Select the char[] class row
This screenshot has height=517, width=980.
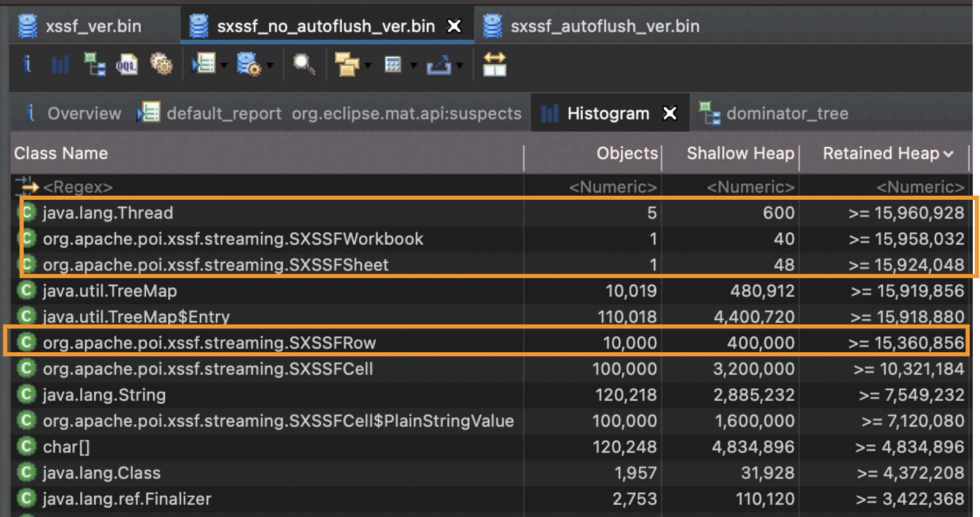coord(489,447)
